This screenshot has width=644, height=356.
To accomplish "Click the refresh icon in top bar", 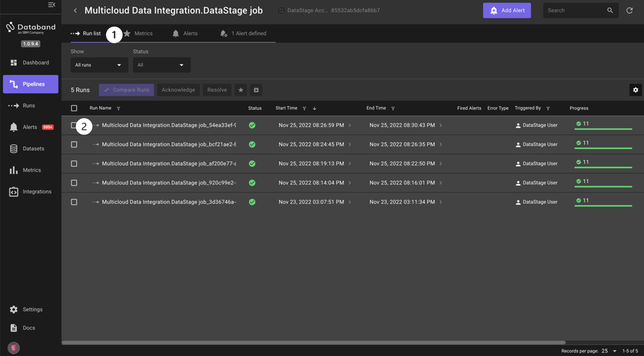I will click(629, 10).
